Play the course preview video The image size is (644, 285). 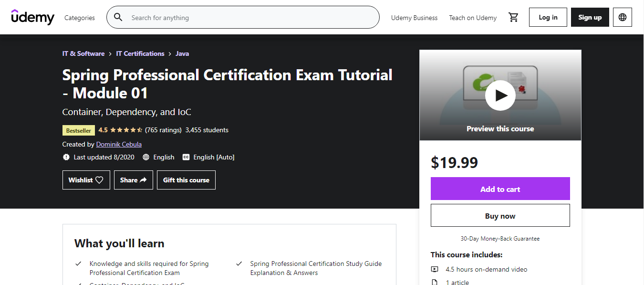point(500,95)
